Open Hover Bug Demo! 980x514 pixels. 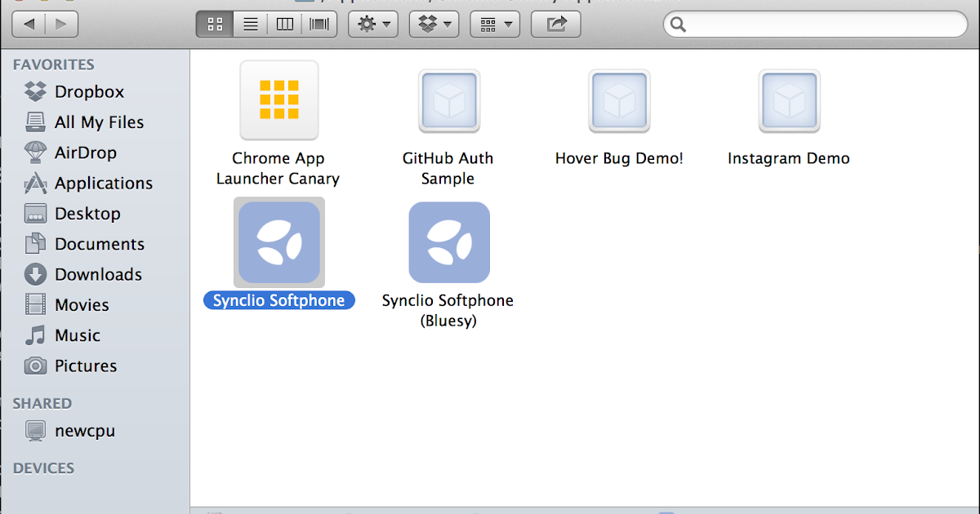coord(618,101)
